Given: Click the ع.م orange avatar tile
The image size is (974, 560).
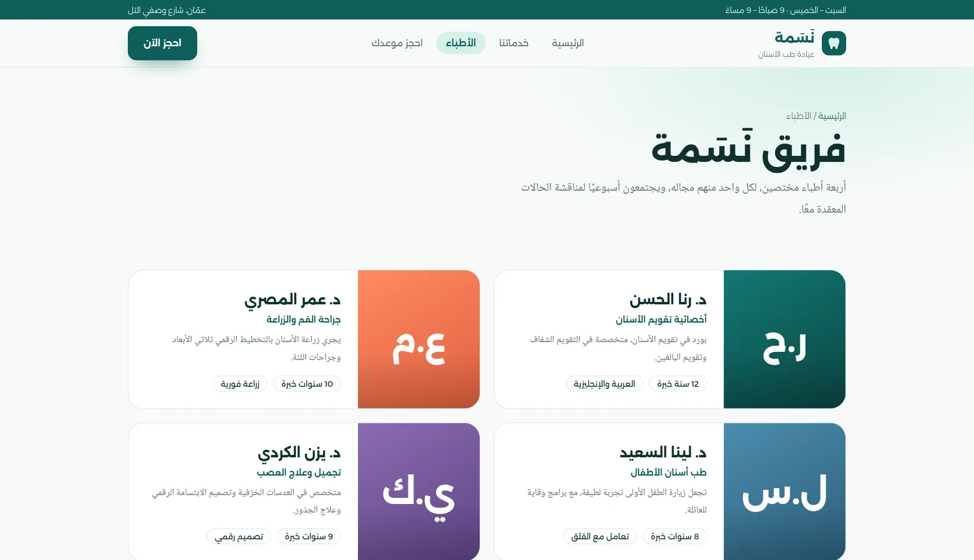Looking at the screenshot, I should tap(419, 339).
